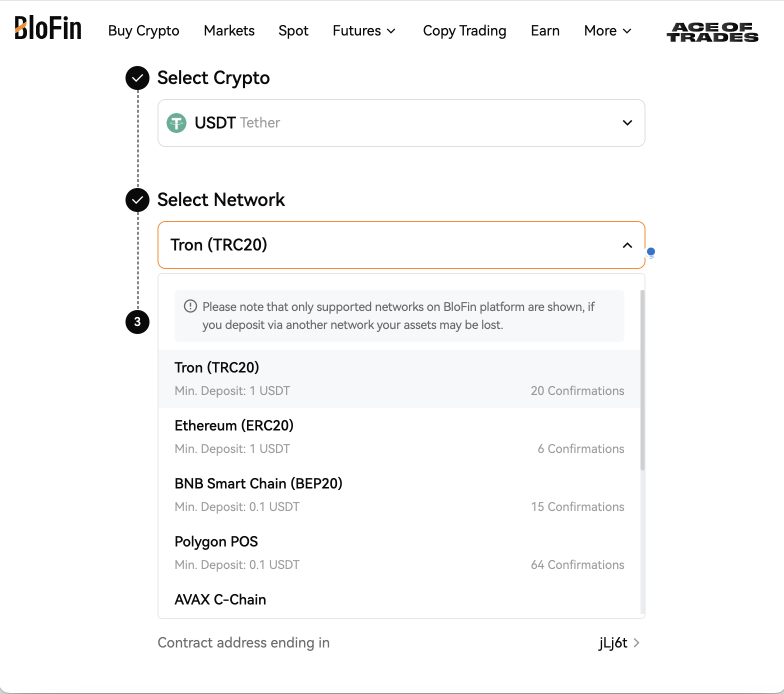The image size is (784, 694).
Task: Select AVAX C-Chain network
Action: [x=399, y=600]
